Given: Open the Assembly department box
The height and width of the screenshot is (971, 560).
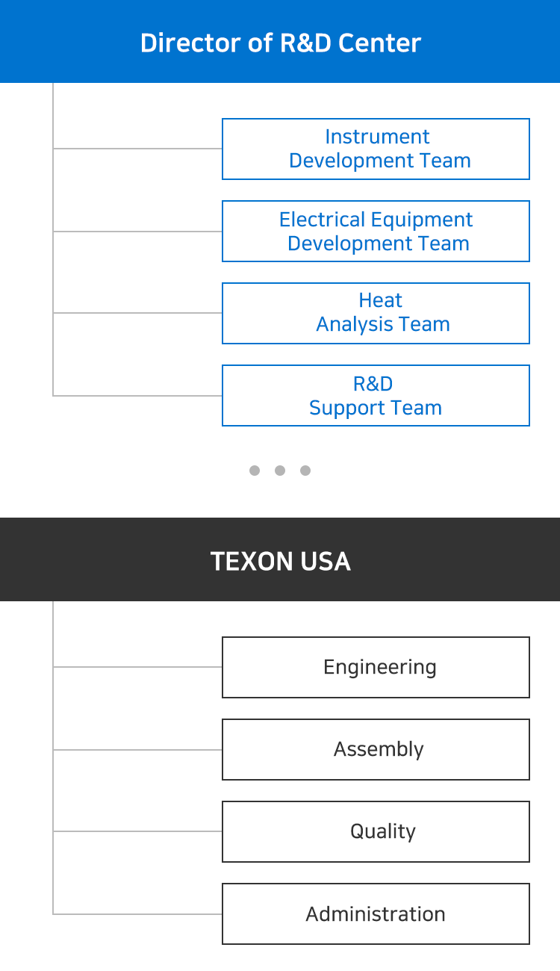Looking at the screenshot, I should click(x=376, y=749).
